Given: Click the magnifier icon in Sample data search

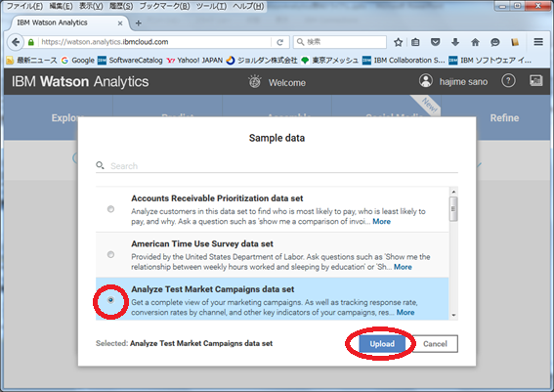Looking at the screenshot, I should pos(100,165).
